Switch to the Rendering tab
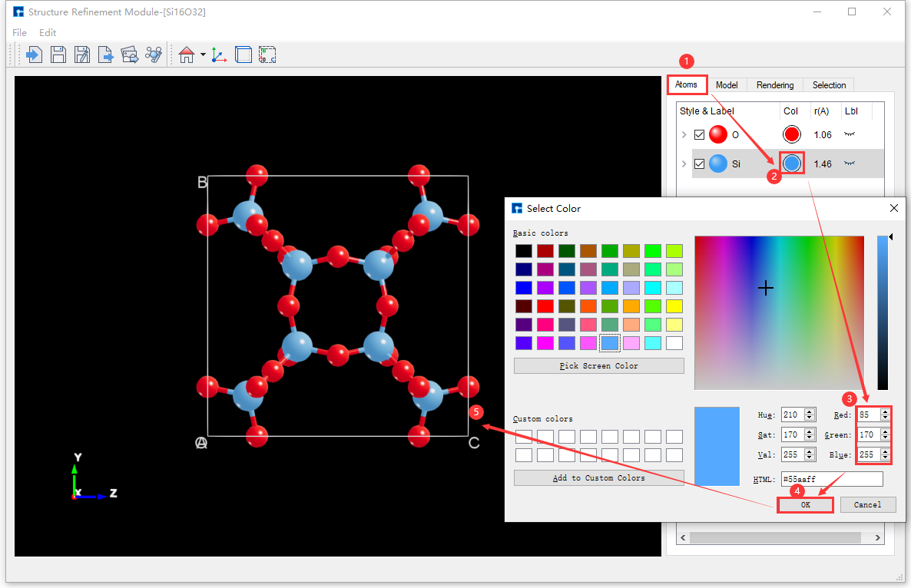 (x=776, y=84)
